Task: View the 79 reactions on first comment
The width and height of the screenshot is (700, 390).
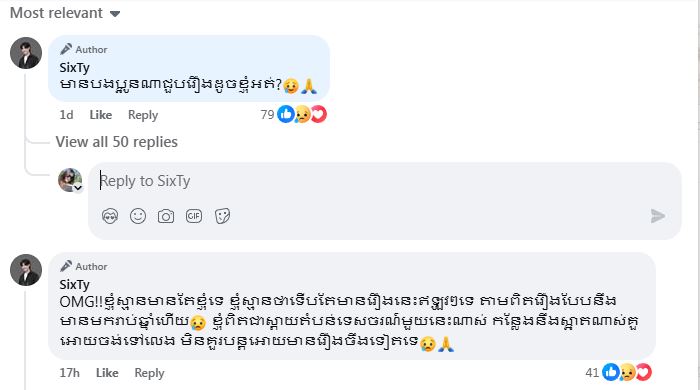Action: 293,115
